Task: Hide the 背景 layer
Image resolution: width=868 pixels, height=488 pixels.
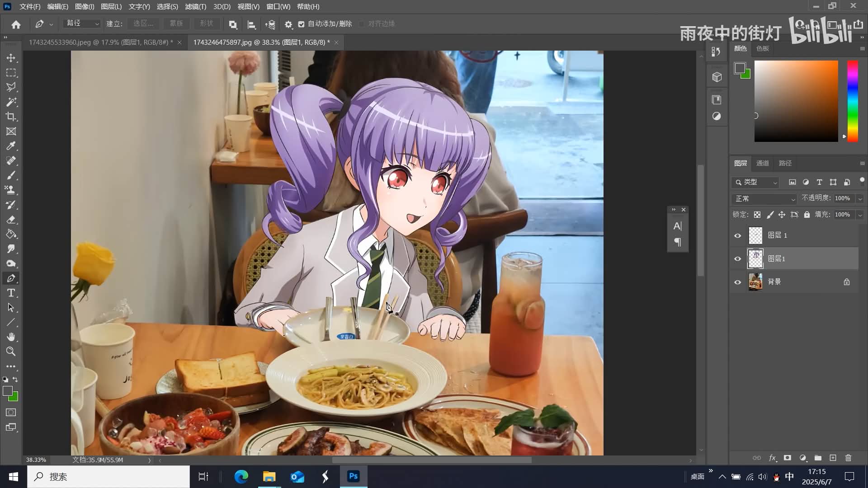Action: pos(738,282)
